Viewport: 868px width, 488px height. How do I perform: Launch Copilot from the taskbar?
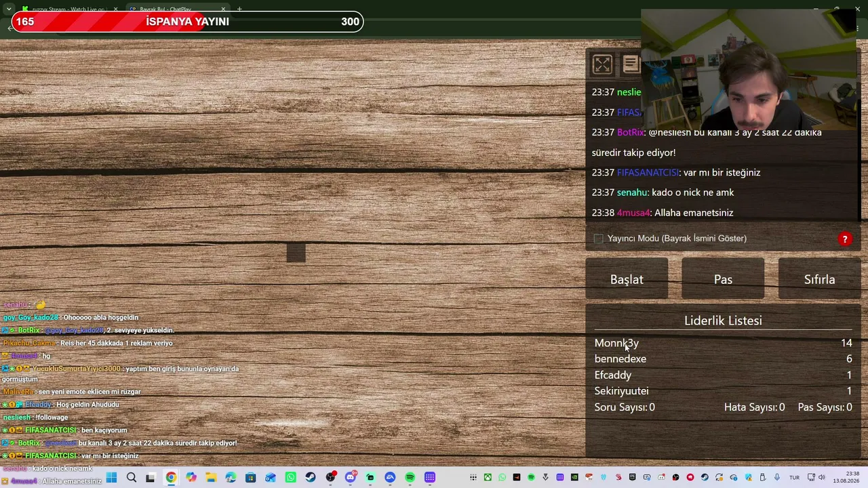point(191,478)
